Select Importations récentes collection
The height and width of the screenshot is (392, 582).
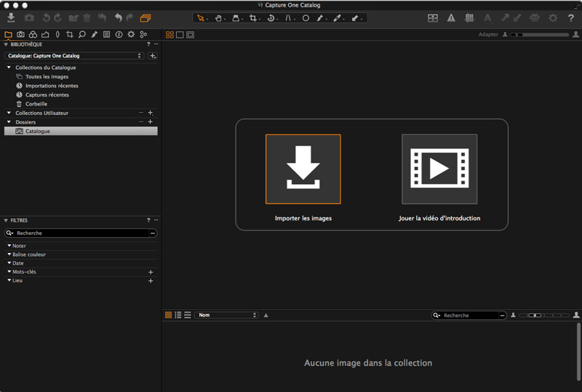pyautogui.click(x=52, y=85)
